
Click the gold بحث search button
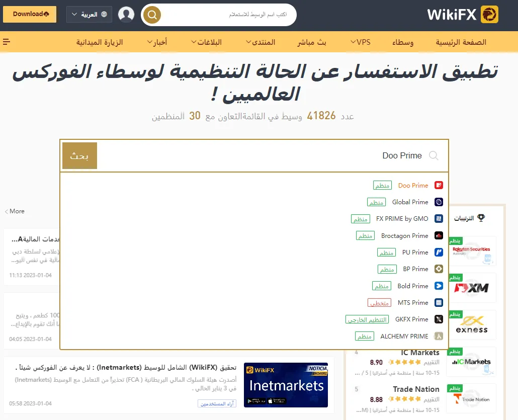79,155
